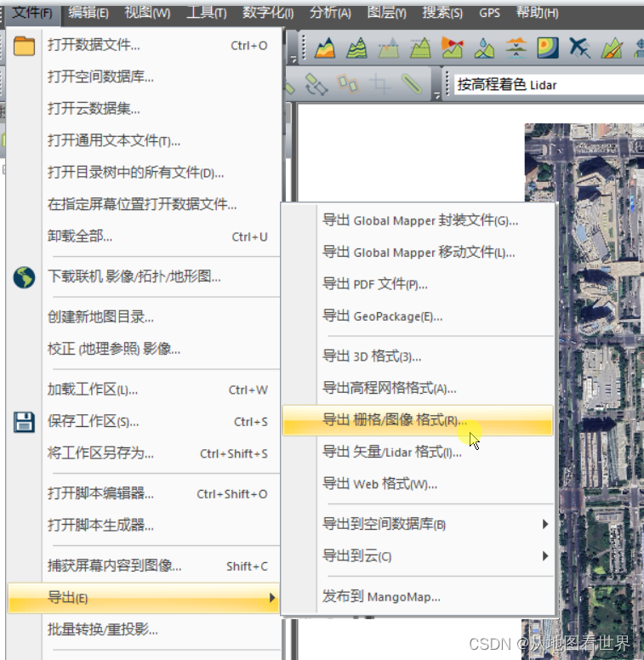Image resolution: width=644 pixels, height=660 pixels.
Task: Open the 按高程着色 Lidar shader combo box
Action: point(549,85)
